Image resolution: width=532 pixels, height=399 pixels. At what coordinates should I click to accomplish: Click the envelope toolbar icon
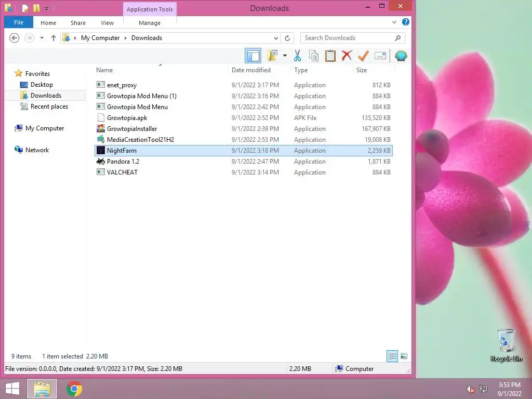click(380, 56)
